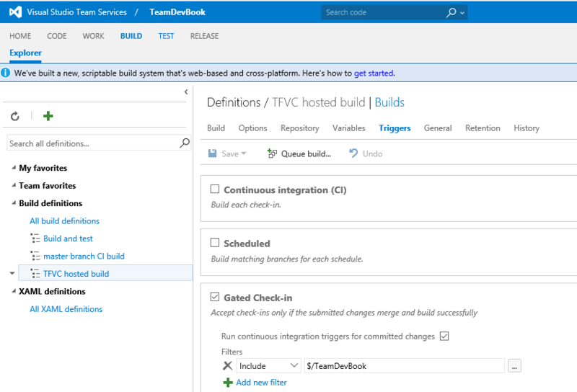Image resolution: width=577 pixels, height=392 pixels.
Task: Click the green plus beside Add new filter
Action: click(228, 383)
